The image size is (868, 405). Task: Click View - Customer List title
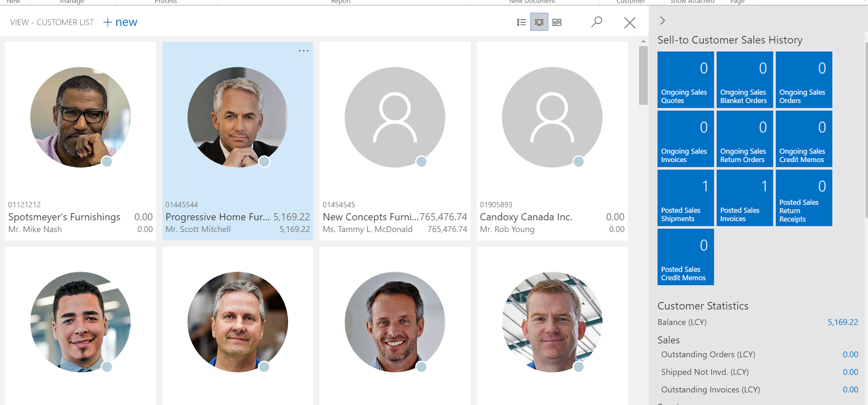tap(52, 22)
